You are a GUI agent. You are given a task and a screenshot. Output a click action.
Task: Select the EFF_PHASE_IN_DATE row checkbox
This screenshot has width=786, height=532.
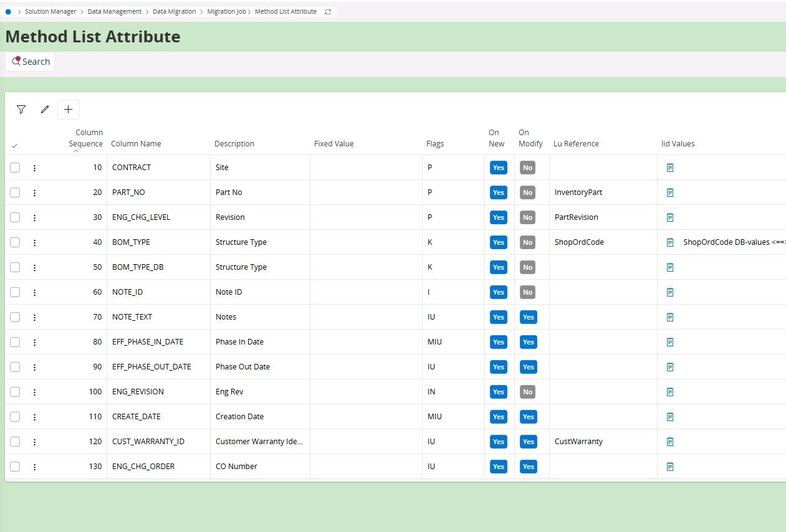pyautogui.click(x=15, y=342)
